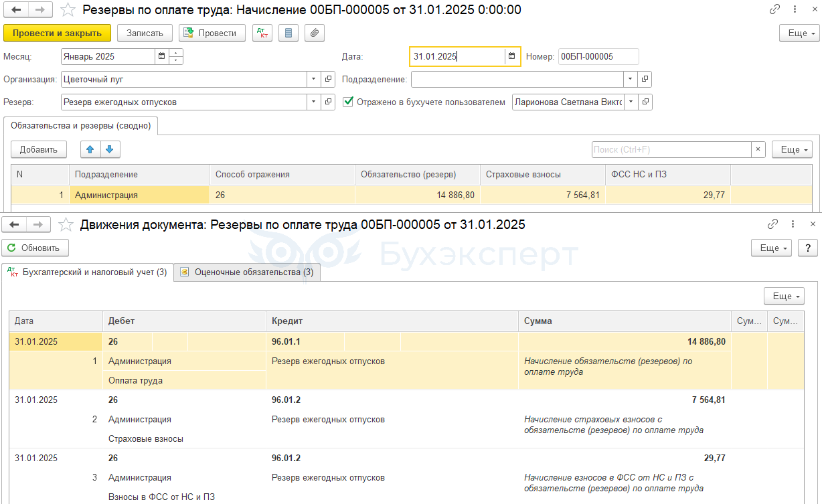This screenshot has height=504, width=822.
Task: Expand the Резерв dropdown list
Action: 314,102
